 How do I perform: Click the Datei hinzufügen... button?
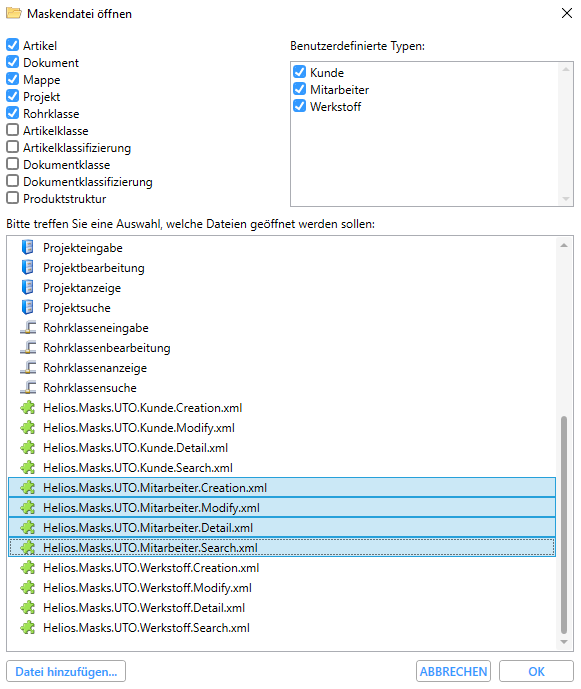click(x=66, y=671)
